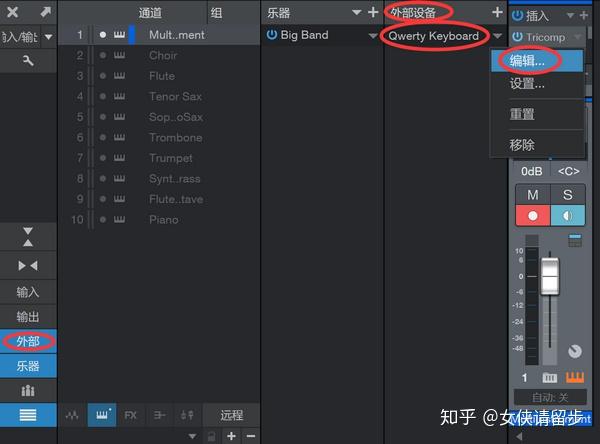600x444 pixels.
Task: Close the mixer console with X icon
Action: (x=13, y=12)
